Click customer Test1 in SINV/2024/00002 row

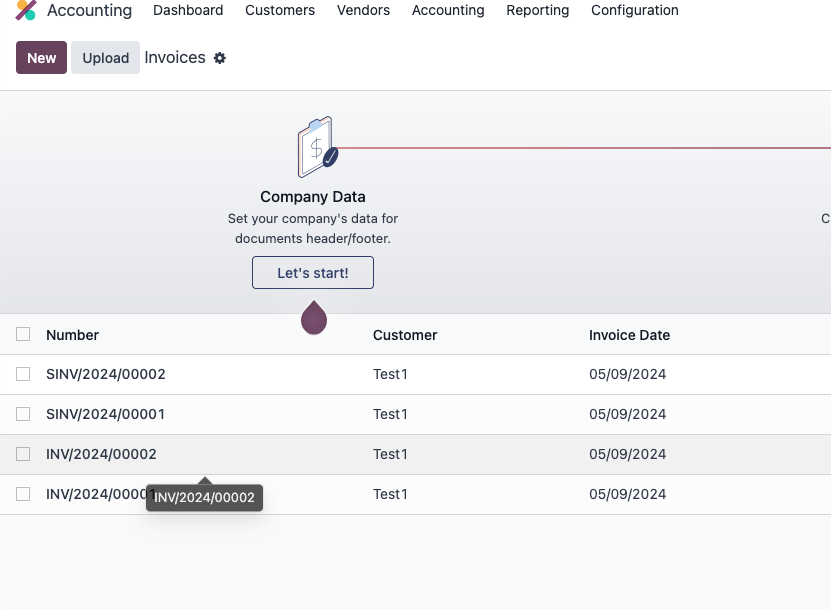click(x=391, y=374)
